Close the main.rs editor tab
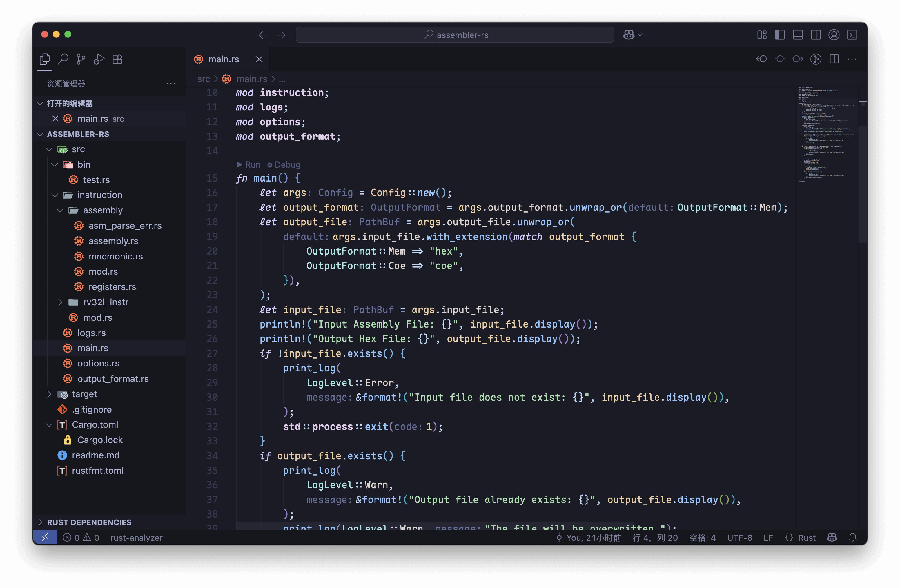The width and height of the screenshot is (900, 588). click(x=259, y=59)
